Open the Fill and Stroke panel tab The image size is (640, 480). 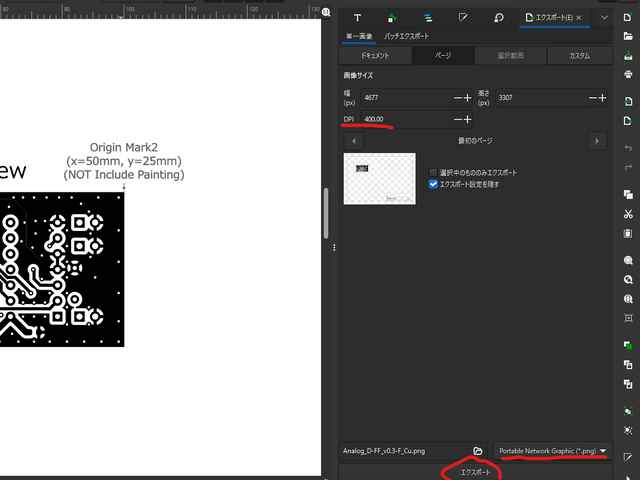[x=462, y=18]
